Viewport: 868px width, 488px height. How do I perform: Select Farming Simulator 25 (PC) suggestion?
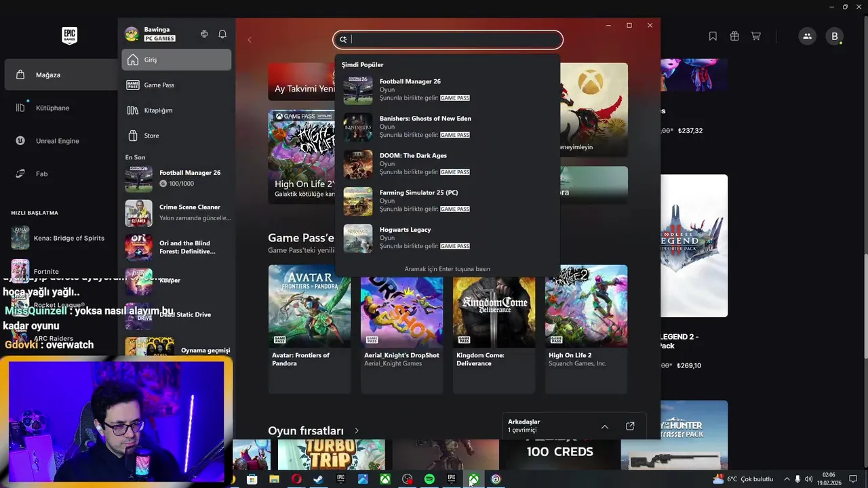click(448, 201)
